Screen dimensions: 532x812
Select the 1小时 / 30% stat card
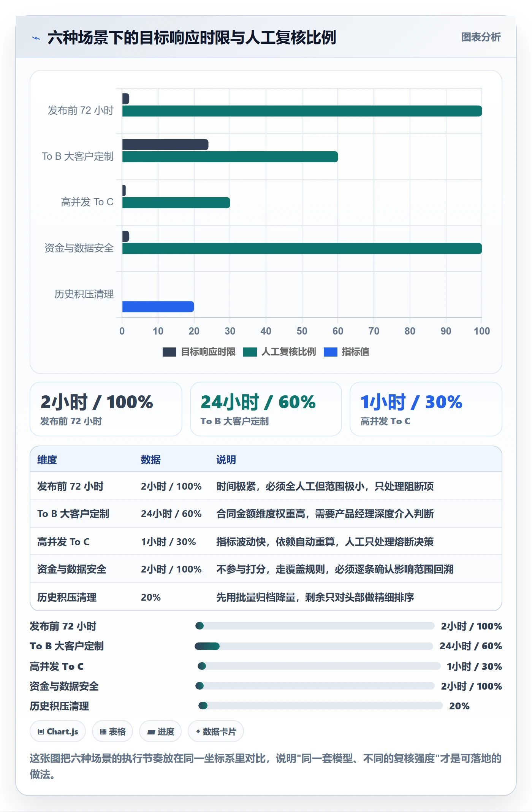pos(426,409)
